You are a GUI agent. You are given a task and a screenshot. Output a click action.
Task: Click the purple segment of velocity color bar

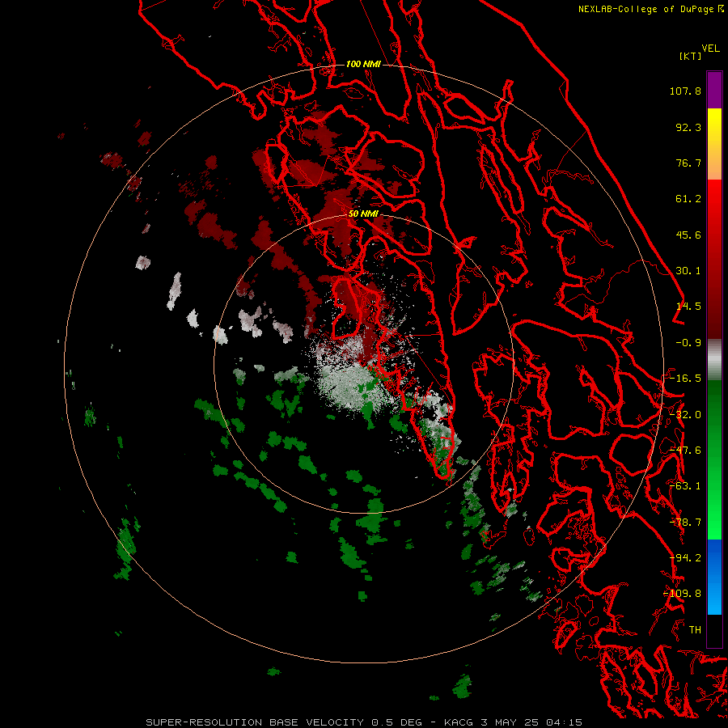[x=714, y=90]
